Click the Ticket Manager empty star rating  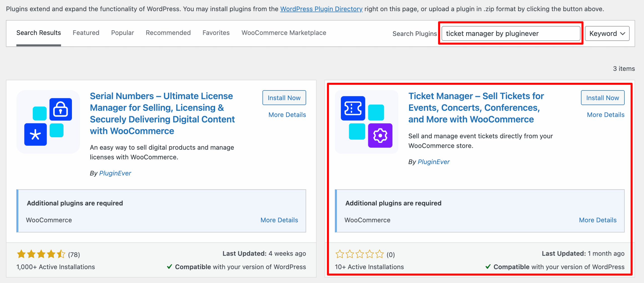point(359,254)
